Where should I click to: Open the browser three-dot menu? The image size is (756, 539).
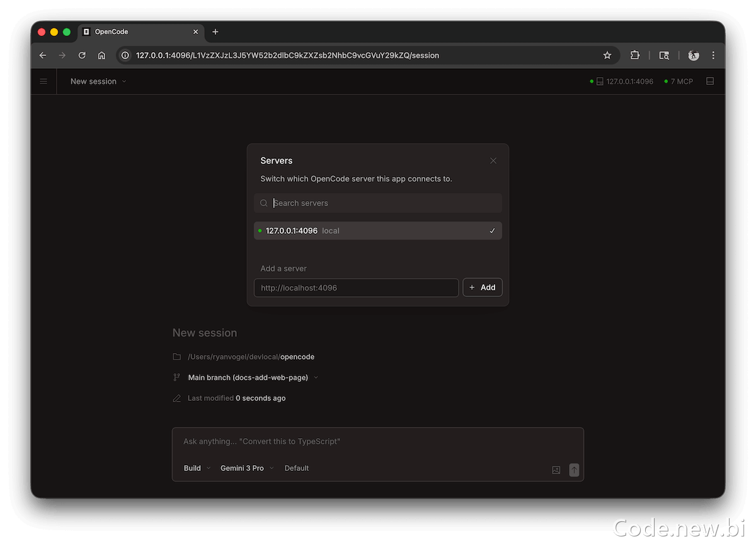coord(713,55)
